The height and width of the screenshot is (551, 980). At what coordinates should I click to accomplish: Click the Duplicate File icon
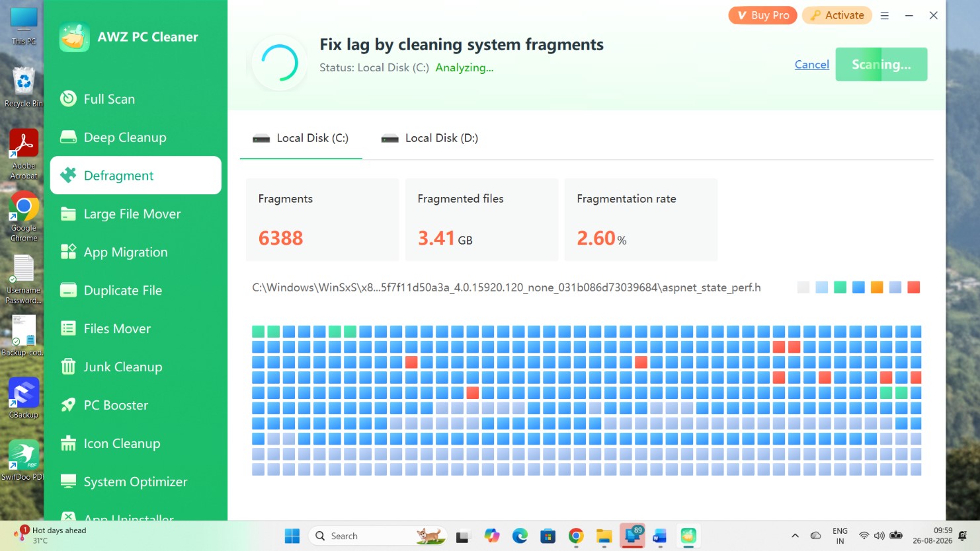pyautogui.click(x=68, y=290)
